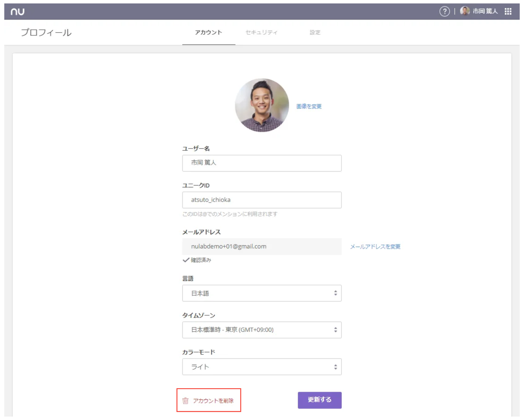Viewport: 524px width, 420px height.
Task: Click the ユーザー名 input field
Action: point(262,163)
